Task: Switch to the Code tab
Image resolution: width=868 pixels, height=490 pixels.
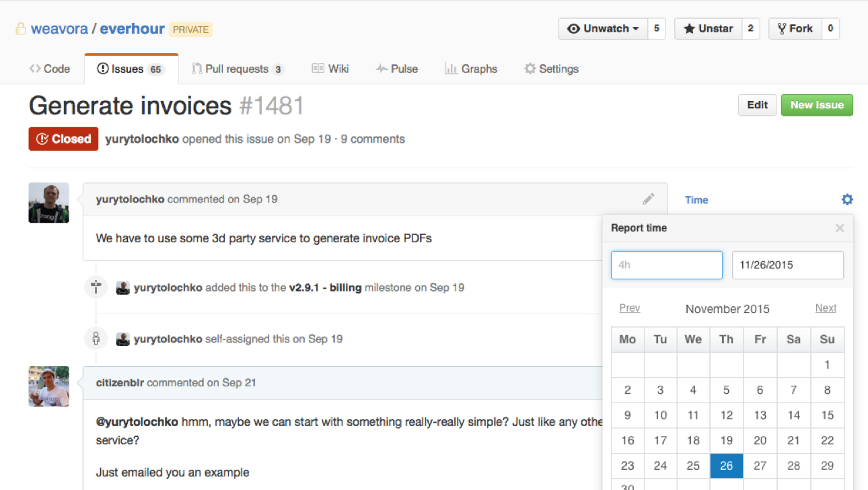Action: pos(50,69)
